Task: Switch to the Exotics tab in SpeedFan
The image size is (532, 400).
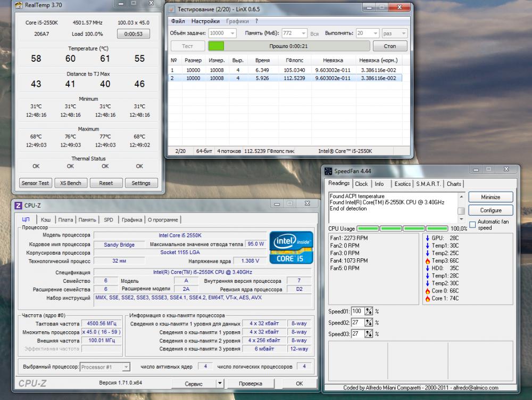Action: (x=402, y=184)
